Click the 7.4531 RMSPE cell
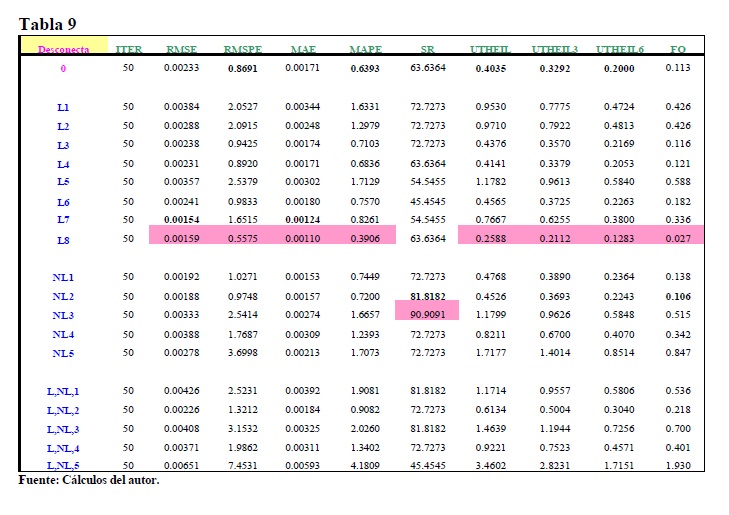 pyautogui.click(x=243, y=467)
